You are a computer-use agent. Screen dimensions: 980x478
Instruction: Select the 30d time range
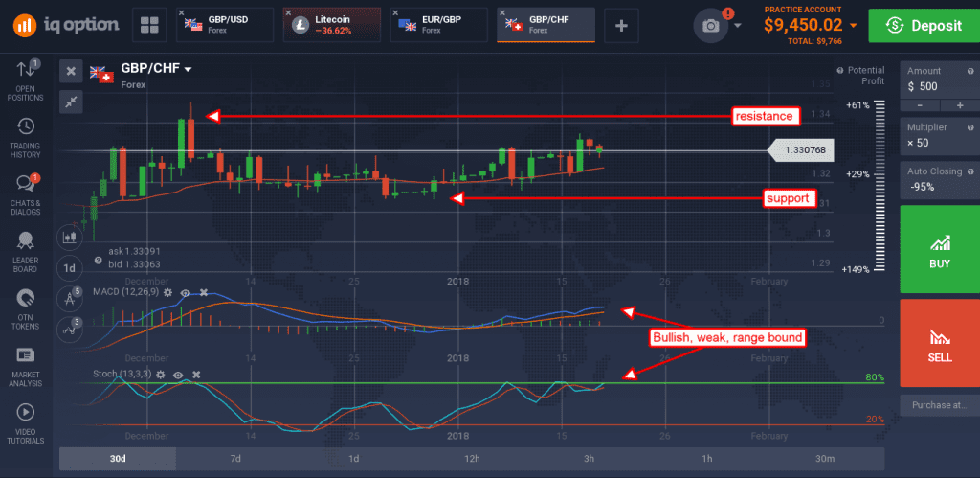pyautogui.click(x=118, y=459)
